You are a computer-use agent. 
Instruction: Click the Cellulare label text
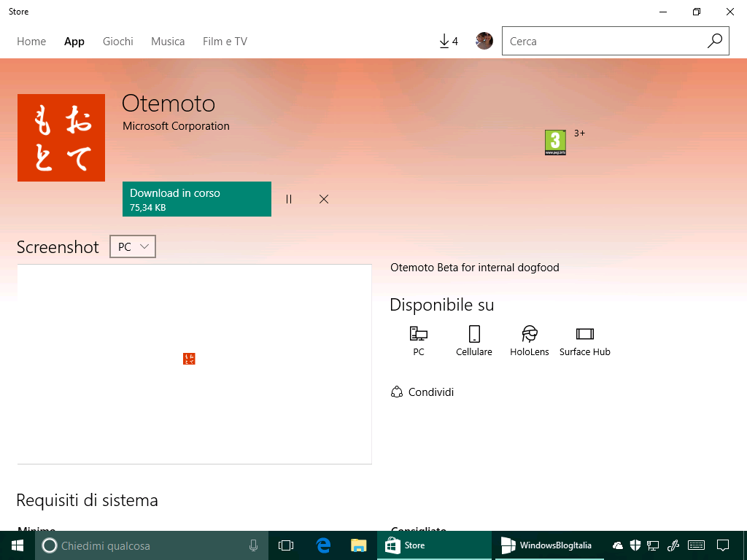[474, 352]
